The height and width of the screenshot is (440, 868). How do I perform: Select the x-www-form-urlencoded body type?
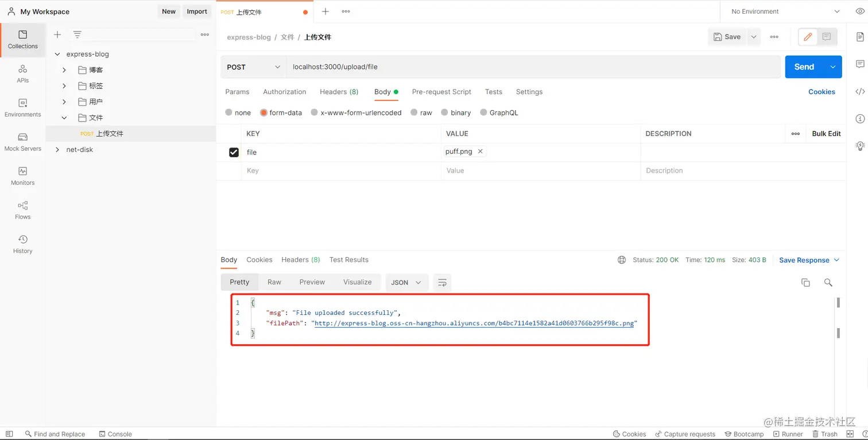356,112
